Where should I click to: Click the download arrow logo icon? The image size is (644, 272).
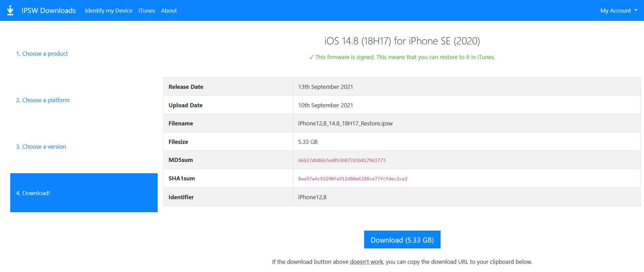tap(10, 10)
